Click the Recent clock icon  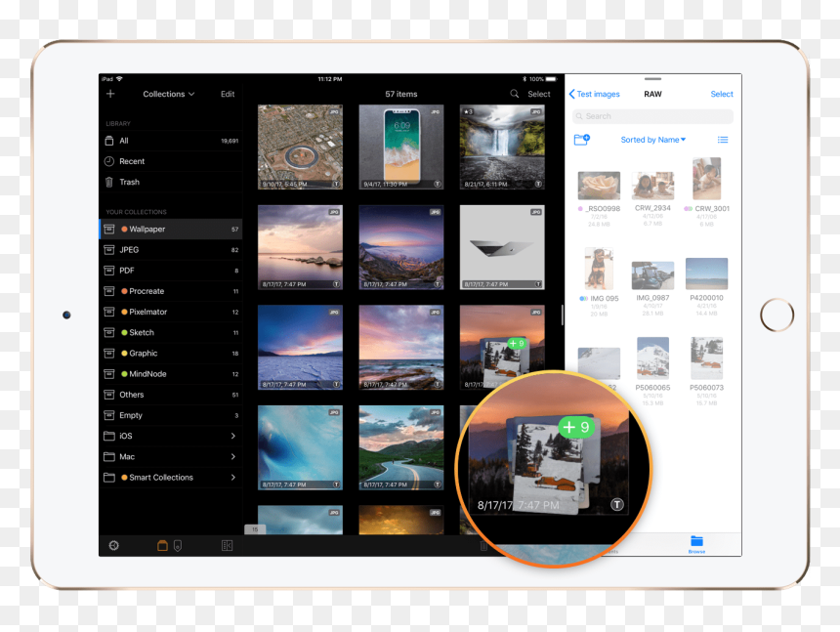coord(109,161)
